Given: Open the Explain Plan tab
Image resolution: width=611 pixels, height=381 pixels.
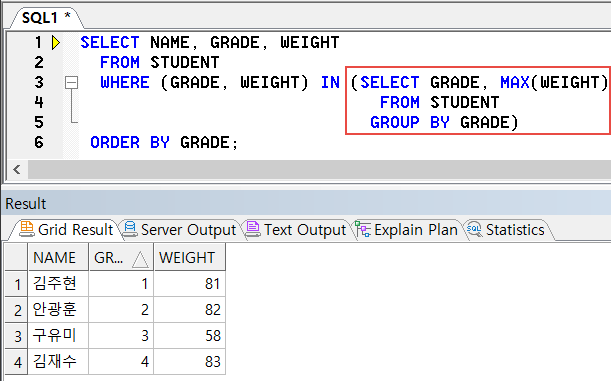Looking at the screenshot, I should (x=407, y=229).
